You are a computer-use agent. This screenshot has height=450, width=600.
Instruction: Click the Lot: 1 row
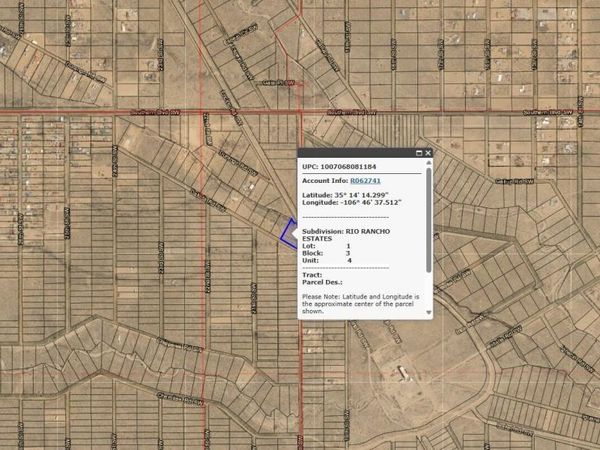(326, 246)
